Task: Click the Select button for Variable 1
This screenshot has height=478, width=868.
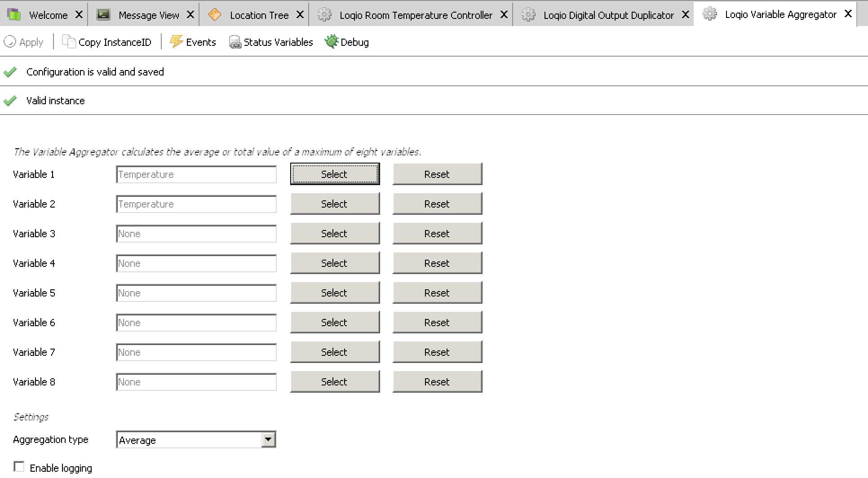Action: pos(335,174)
